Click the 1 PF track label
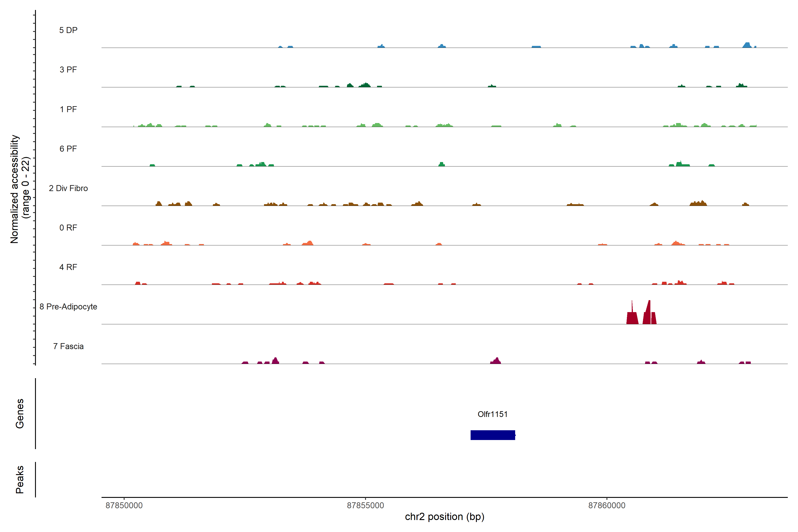This screenshot has height=532, width=798. pos(68,109)
